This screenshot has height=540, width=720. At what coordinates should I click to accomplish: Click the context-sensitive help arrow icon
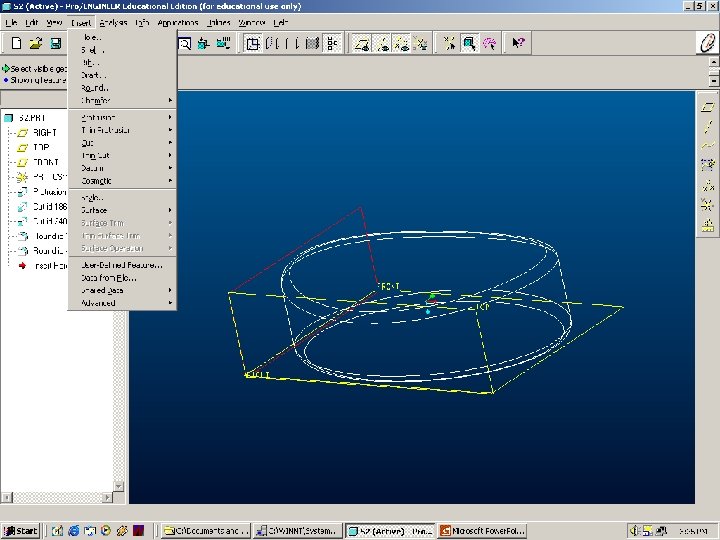click(x=518, y=43)
